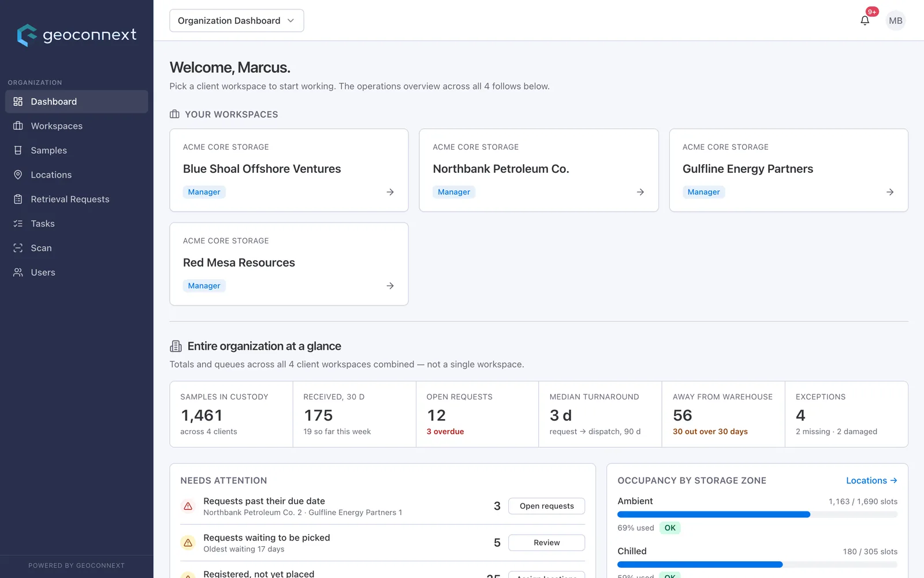This screenshot has height=578, width=924.
Task: Open the Northbank Petroleum Co. workspace card
Action: 539,170
